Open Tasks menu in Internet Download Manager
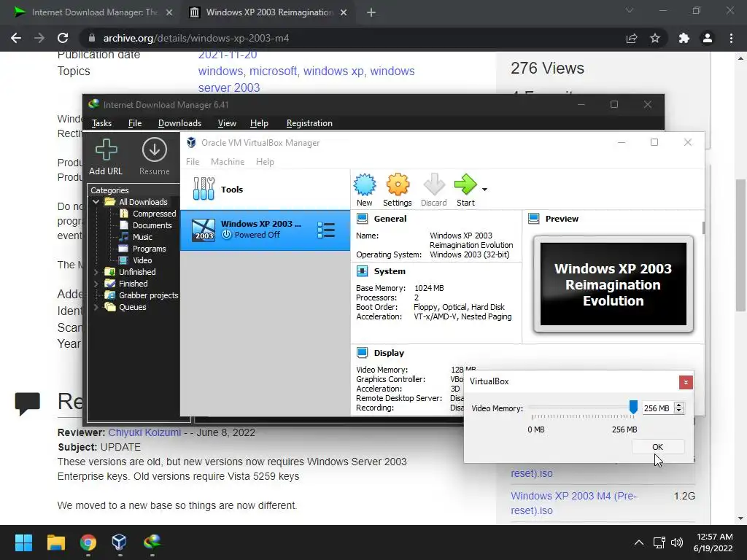 (101, 123)
